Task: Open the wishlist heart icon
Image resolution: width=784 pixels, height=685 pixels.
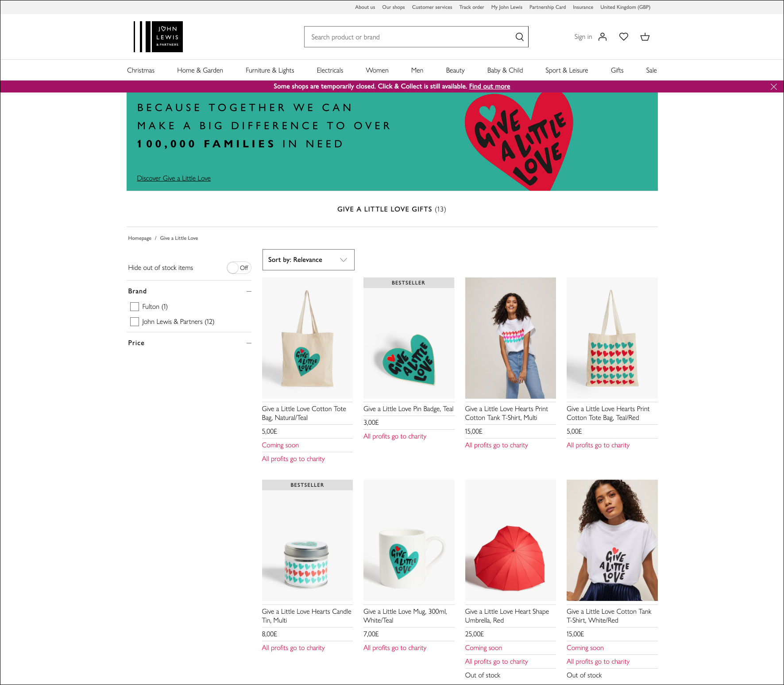Action: [x=624, y=37]
